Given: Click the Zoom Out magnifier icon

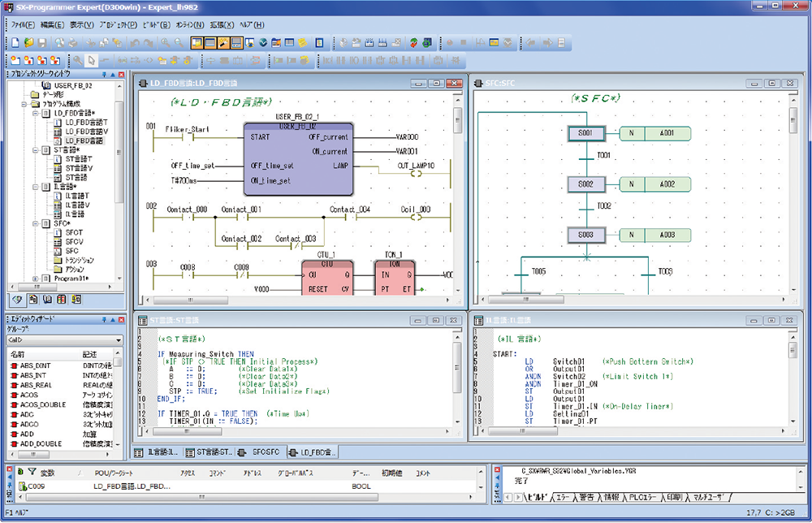Looking at the screenshot, I should (x=179, y=43).
